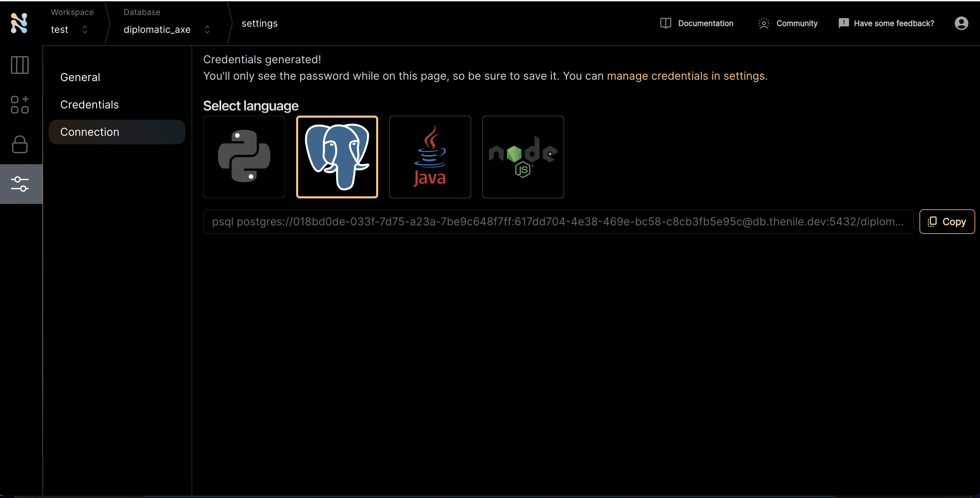Image resolution: width=980 pixels, height=498 pixels.
Task: Open the tables view sidebar icon
Action: pyautogui.click(x=20, y=65)
